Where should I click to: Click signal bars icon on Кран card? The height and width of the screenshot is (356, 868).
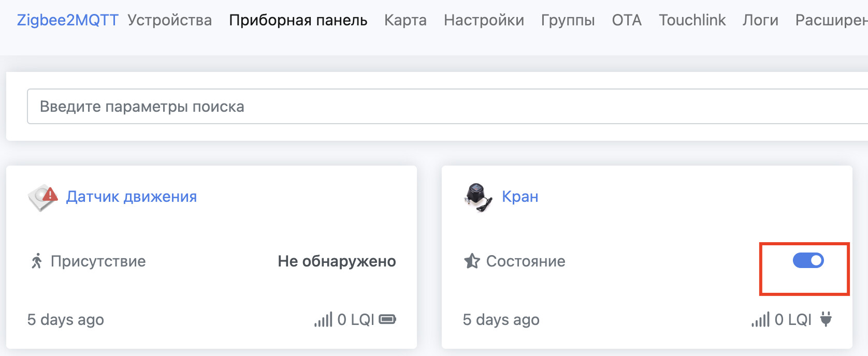point(760,319)
